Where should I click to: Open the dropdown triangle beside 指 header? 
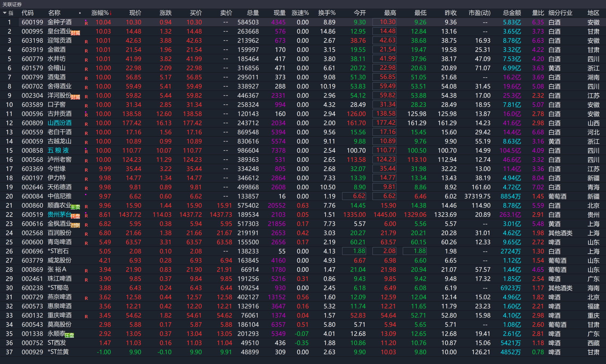(x=5, y=13)
